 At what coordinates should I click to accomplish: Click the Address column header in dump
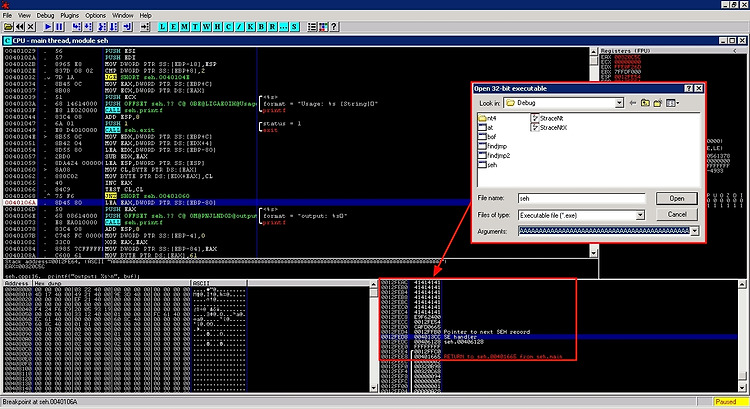tap(18, 283)
